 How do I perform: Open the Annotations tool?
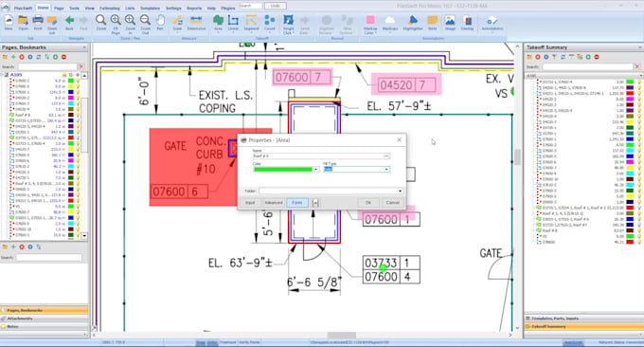[492, 24]
